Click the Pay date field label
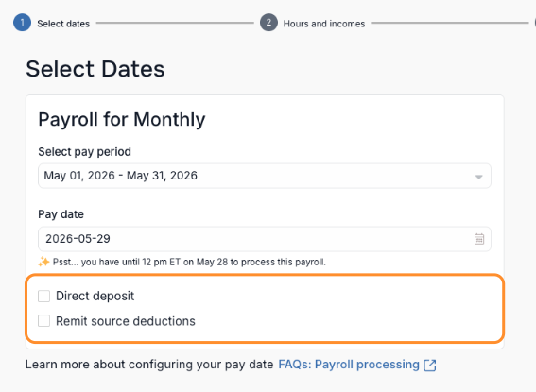The image size is (536, 392). pos(61,214)
